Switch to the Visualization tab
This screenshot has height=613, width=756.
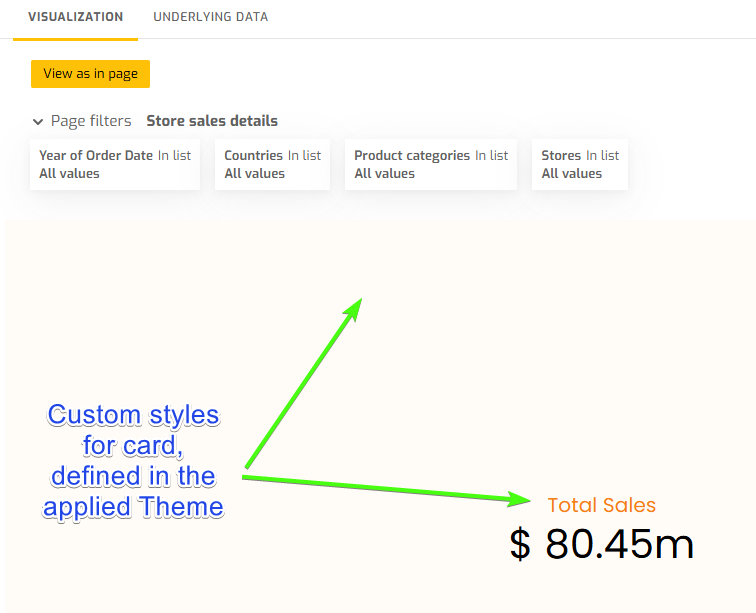click(76, 17)
